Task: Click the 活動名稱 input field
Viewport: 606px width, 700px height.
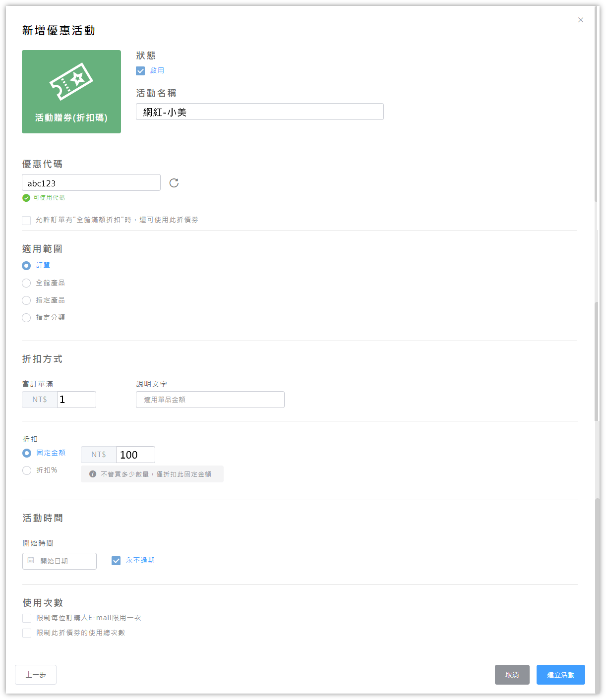Action: 259,112
